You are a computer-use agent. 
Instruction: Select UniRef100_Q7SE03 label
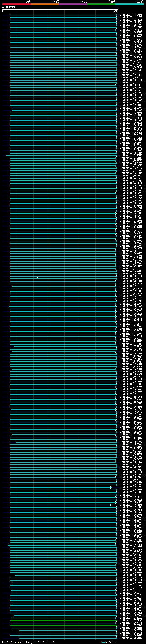tap(131, 221)
